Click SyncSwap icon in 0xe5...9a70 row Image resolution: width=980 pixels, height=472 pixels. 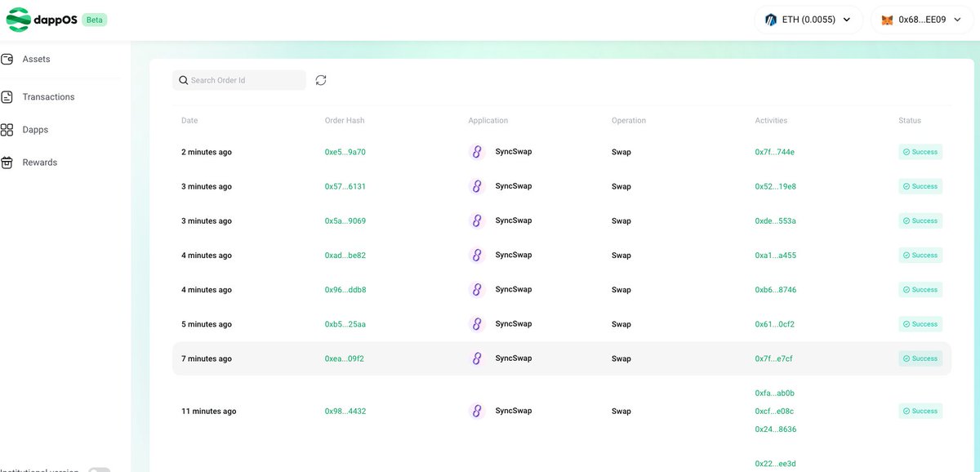click(x=477, y=152)
